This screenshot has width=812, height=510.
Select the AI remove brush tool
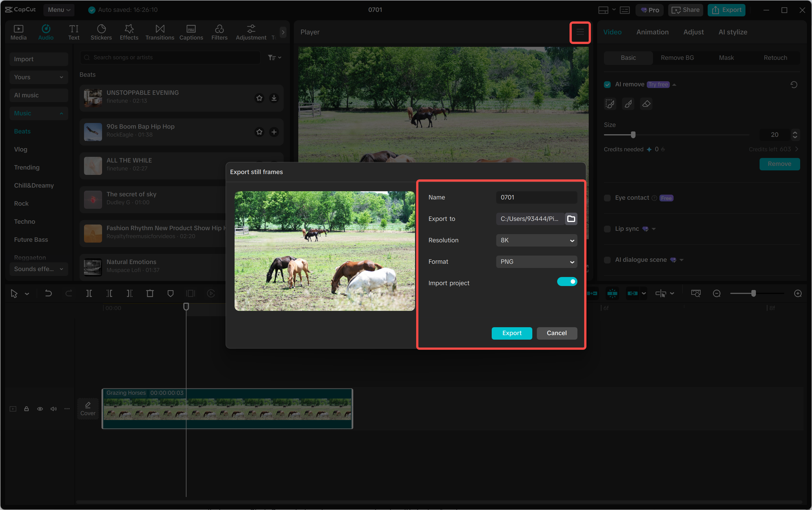pos(627,104)
